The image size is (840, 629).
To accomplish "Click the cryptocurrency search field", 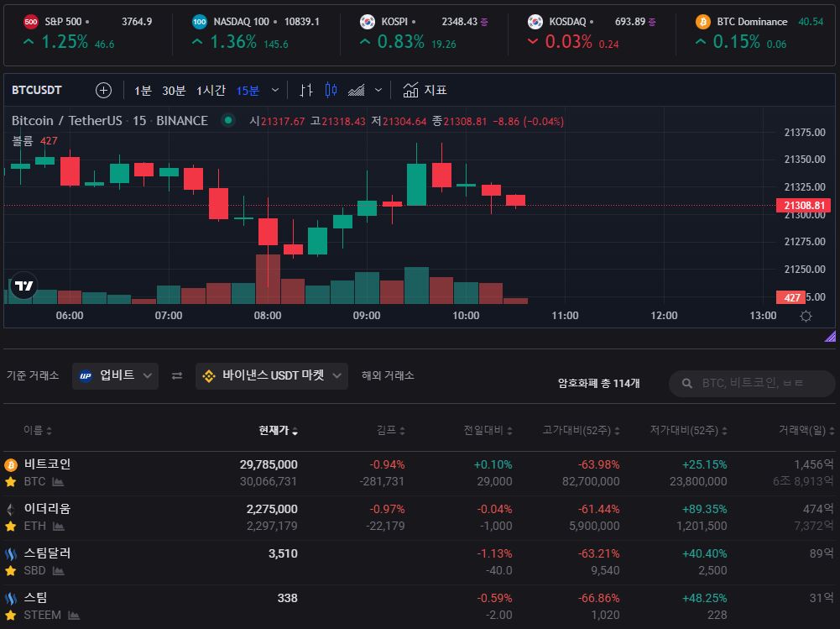I will pos(752,383).
